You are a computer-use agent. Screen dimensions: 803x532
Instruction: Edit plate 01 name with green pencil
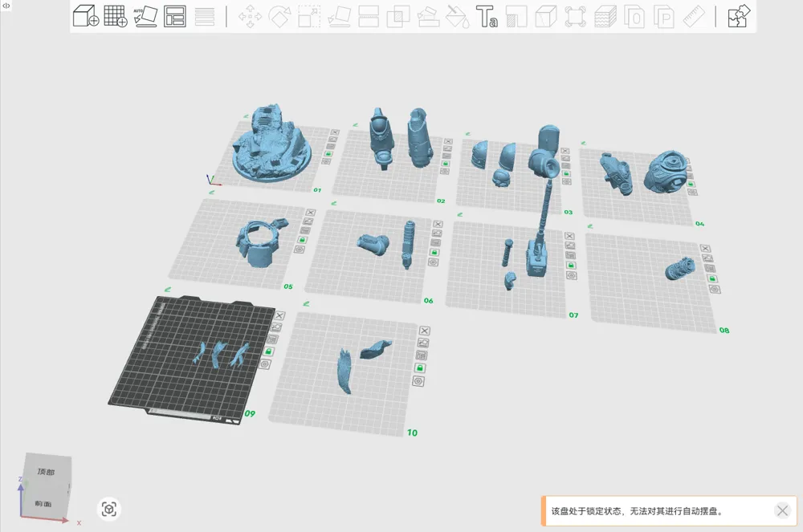click(246, 116)
